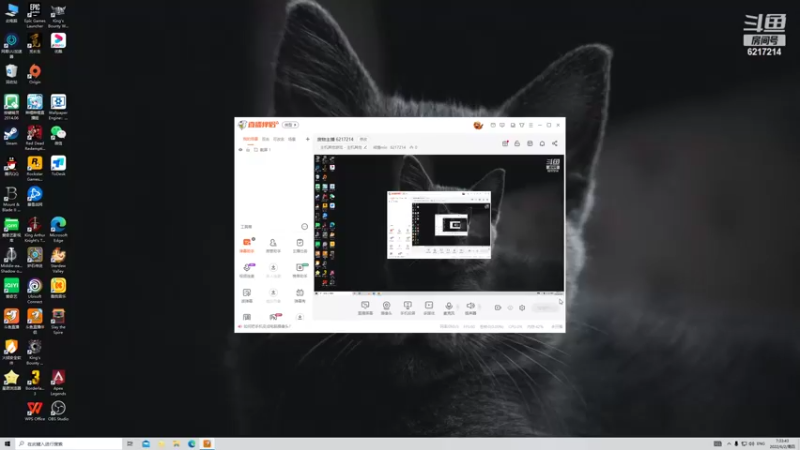Launch Apex Legends desktop shortcut
The image size is (800, 450).
58,383
